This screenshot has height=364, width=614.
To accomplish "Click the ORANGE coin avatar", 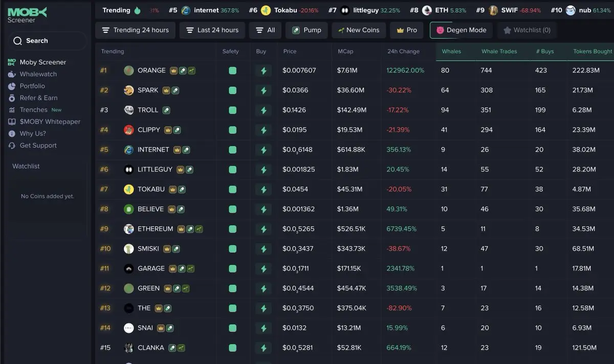I will coord(129,71).
